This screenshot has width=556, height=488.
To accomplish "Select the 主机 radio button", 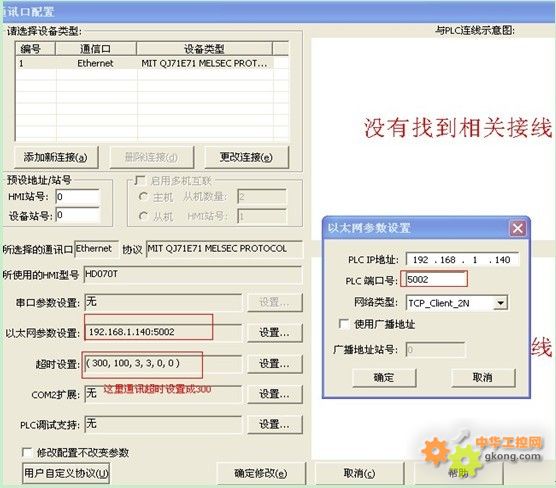I will click(143, 196).
